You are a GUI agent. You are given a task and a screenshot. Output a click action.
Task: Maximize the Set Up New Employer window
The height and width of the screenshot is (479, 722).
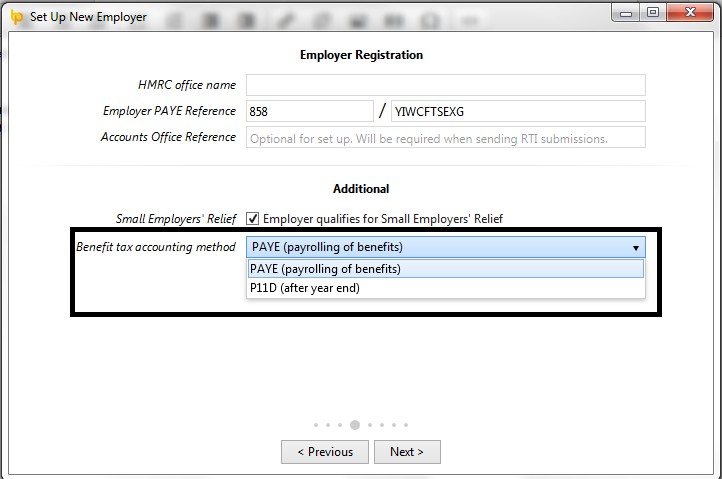(x=653, y=12)
